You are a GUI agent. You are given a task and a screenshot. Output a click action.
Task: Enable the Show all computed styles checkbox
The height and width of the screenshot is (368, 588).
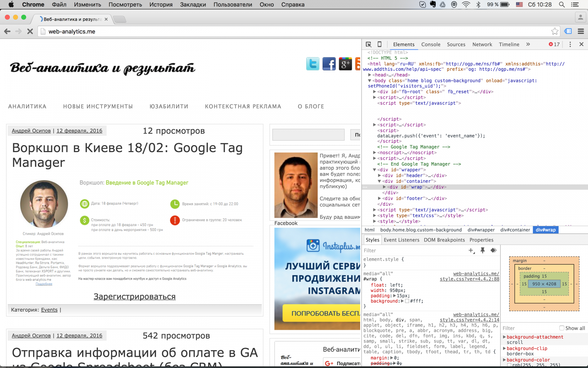tap(562, 328)
